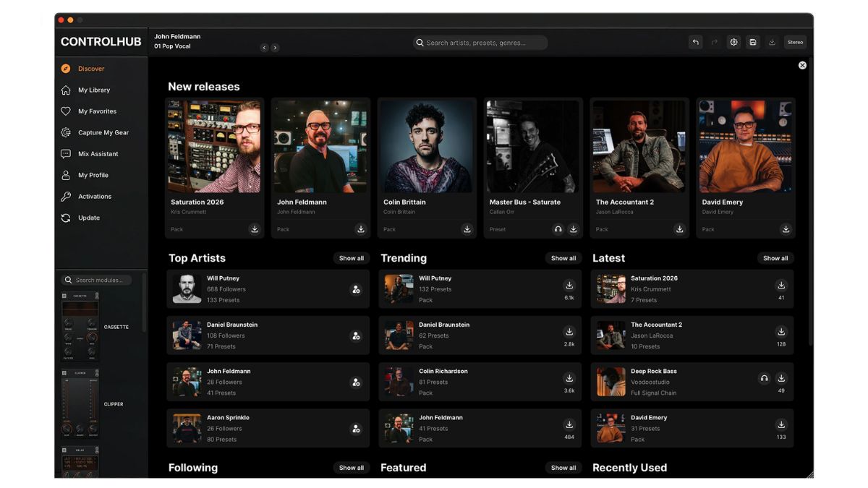The height and width of the screenshot is (488, 868).
Task: Follow Will Putney in Top Artists
Action: [x=356, y=289]
